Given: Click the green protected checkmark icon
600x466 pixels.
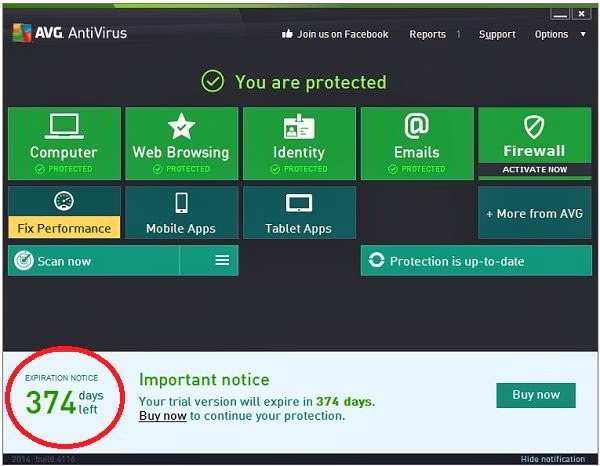Looking at the screenshot, I should click(x=212, y=81).
